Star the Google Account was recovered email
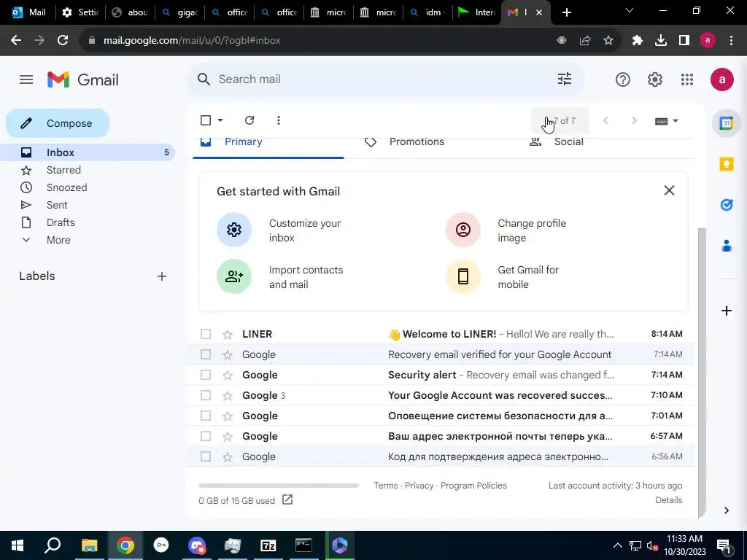The image size is (747, 560). coord(228,396)
